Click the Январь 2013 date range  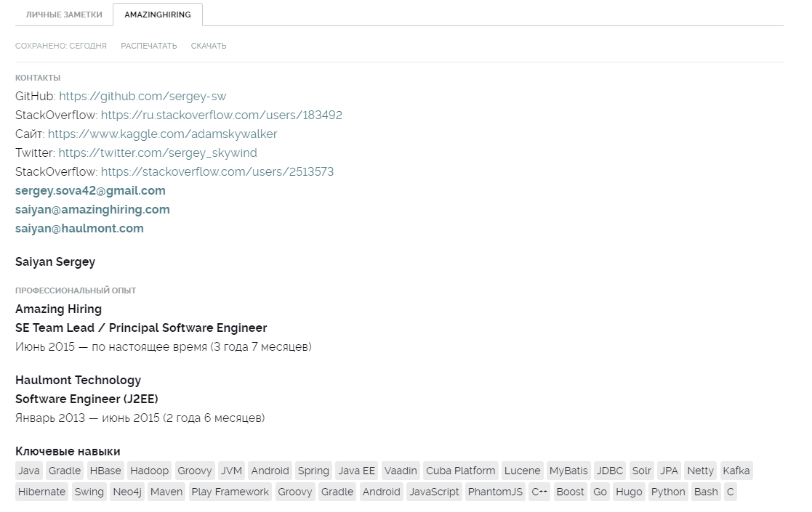click(140, 418)
